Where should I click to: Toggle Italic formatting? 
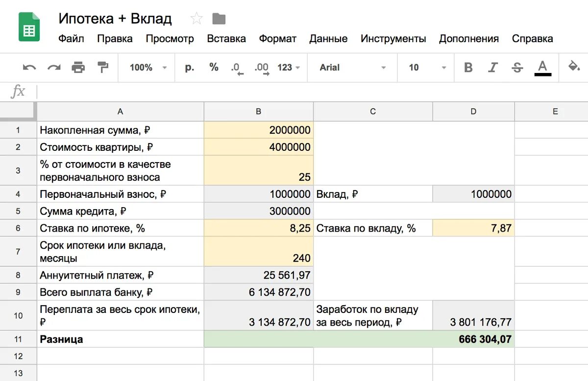[x=493, y=68]
